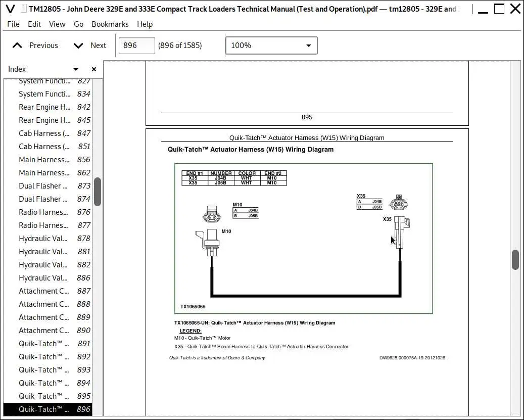Open the File menu

point(13,24)
